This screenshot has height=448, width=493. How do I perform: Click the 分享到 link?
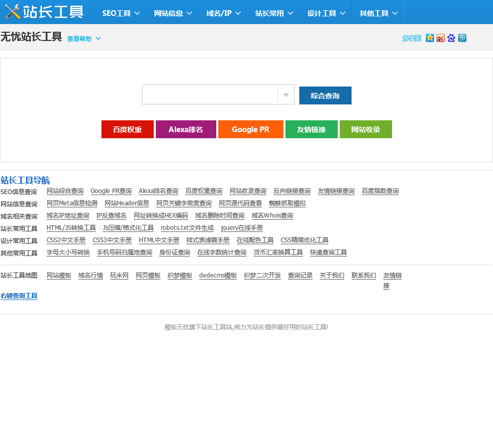412,38
